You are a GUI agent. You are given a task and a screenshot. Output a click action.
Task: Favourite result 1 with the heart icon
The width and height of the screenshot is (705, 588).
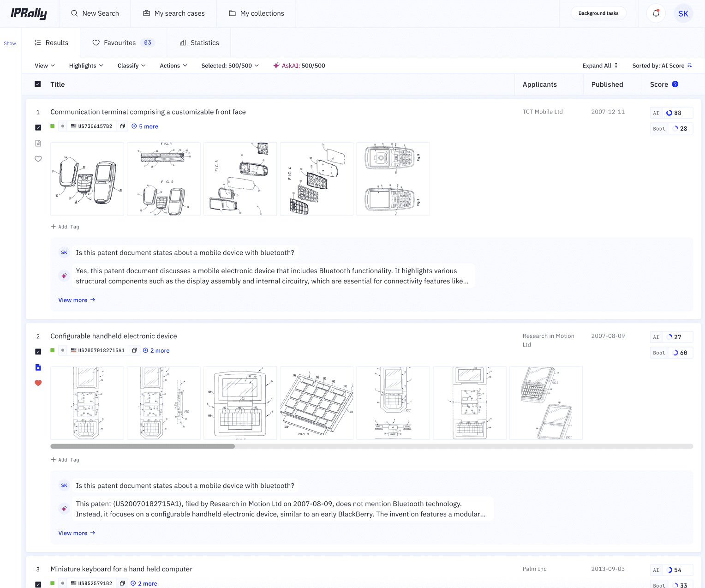click(38, 159)
